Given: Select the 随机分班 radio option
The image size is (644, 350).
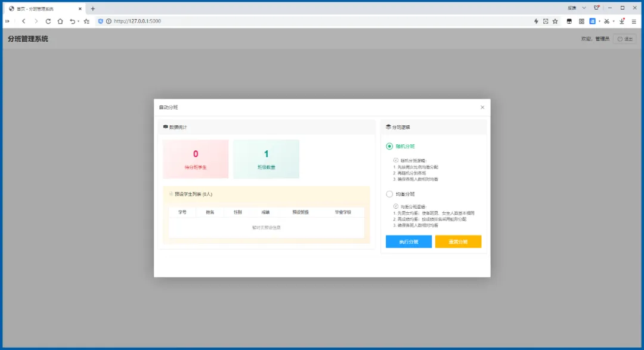Looking at the screenshot, I should pos(389,146).
